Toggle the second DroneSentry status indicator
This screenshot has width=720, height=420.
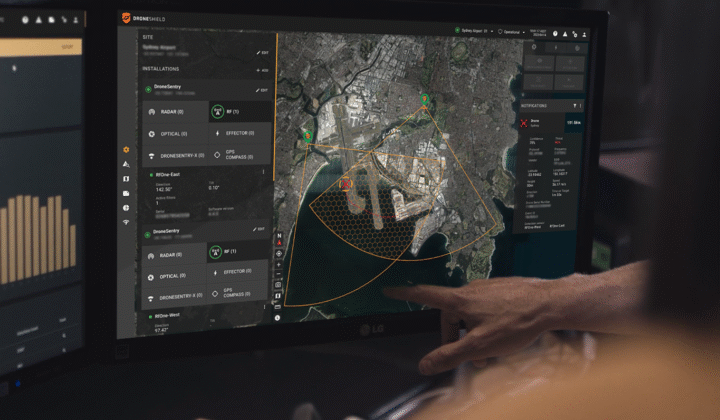(147, 235)
